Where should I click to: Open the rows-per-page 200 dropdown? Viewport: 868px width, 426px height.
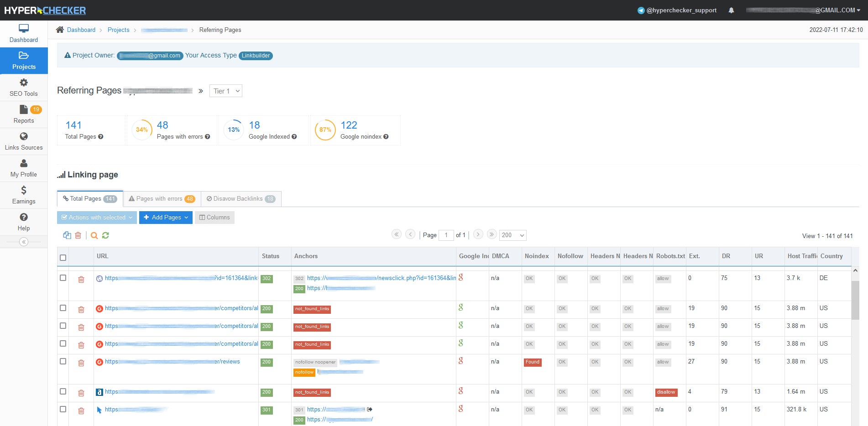coord(512,235)
